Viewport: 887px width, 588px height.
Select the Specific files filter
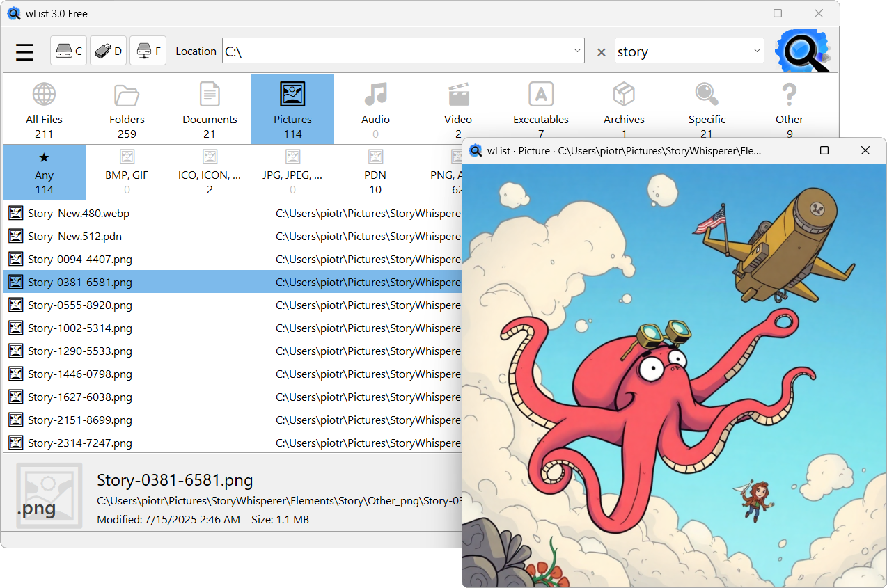point(707,108)
